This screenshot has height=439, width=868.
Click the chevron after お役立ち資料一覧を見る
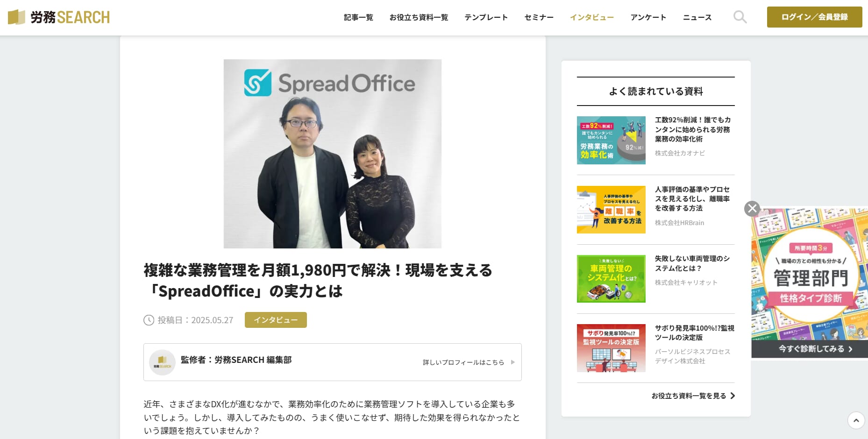pyautogui.click(x=733, y=396)
